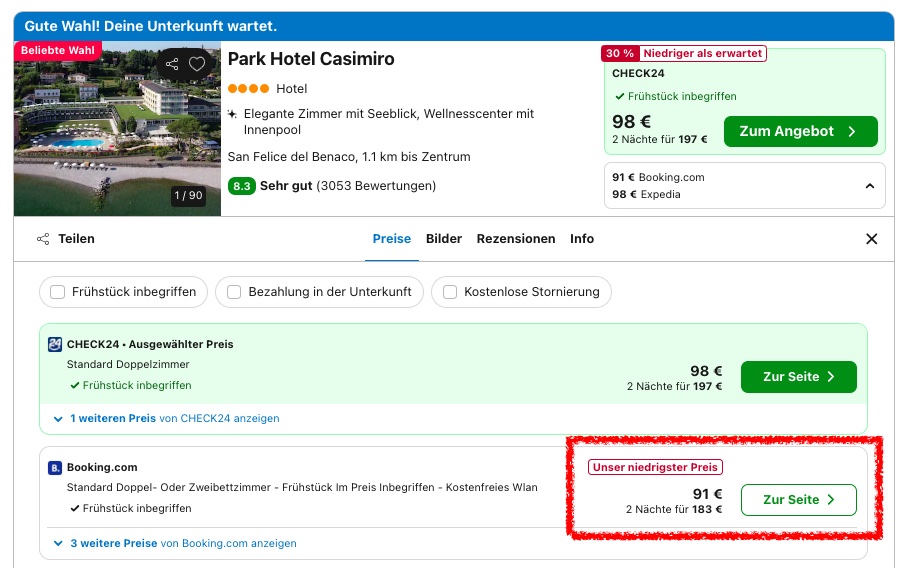
Task: Click the CHECK24 provider logo icon
Action: tap(55, 345)
